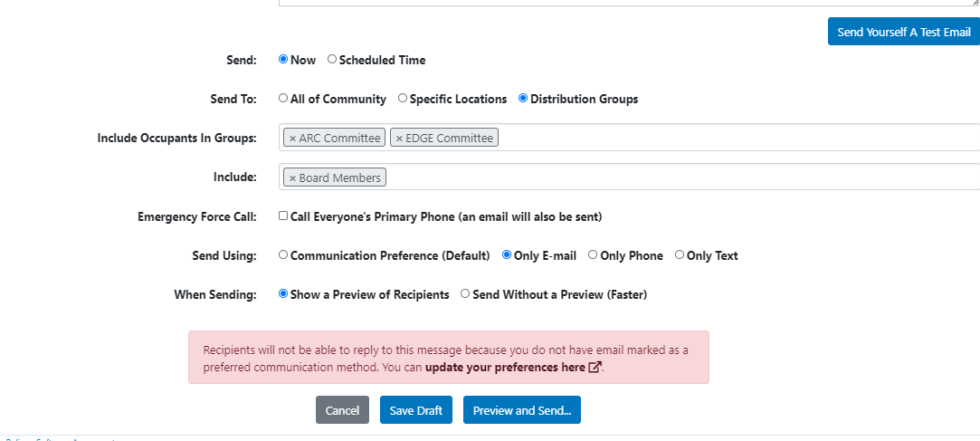Choose Only Phone as sending method
980x441 pixels.
pos(593,254)
